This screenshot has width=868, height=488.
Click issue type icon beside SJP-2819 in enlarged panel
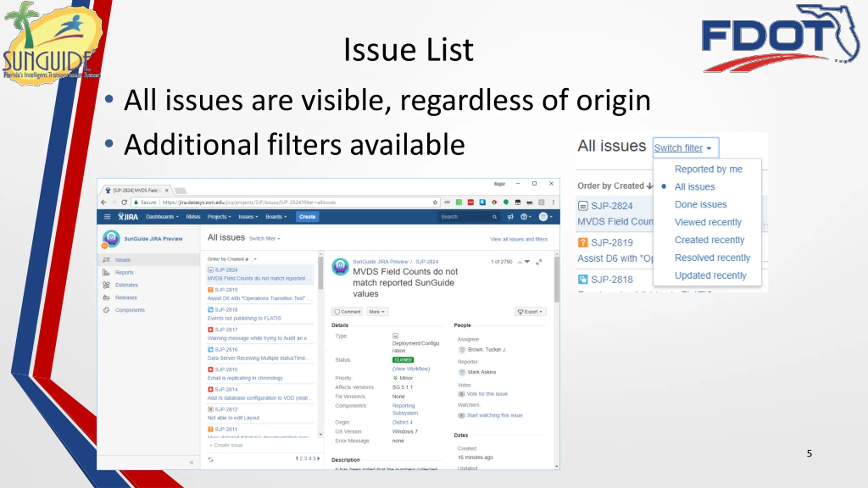tap(583, 243)
